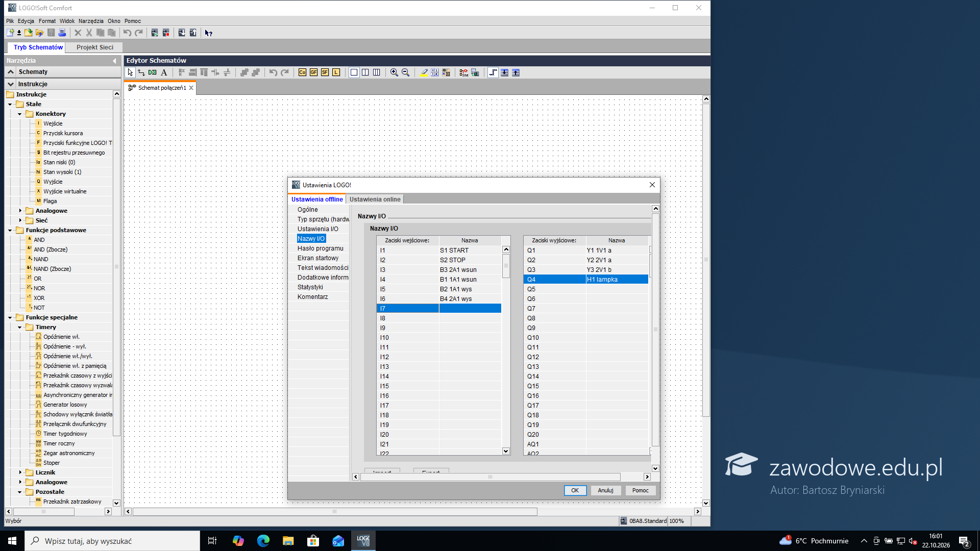Open the online test icon
This screenshot has height=551, width=980.
475,72
